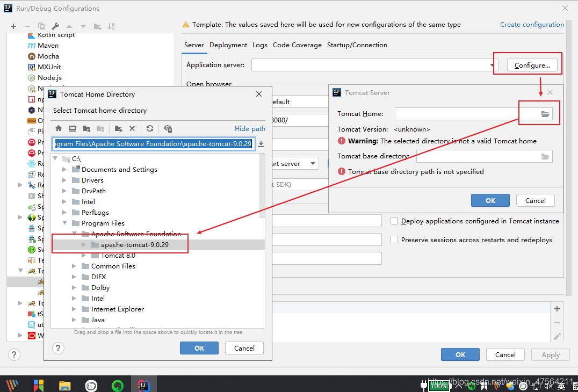Enable Deploy applications configured in Tomcat instance
578x392 pixels.
(394, 221)
